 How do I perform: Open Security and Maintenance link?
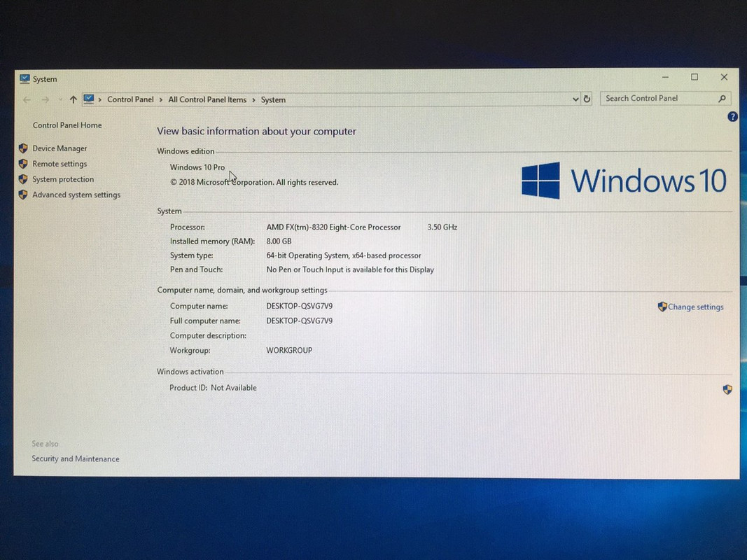tap(76, 459)
